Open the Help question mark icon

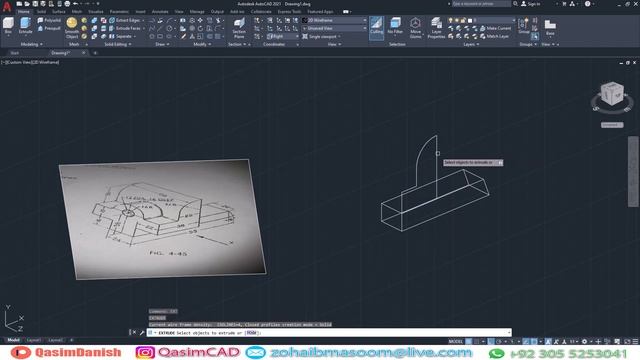point(587,4)
